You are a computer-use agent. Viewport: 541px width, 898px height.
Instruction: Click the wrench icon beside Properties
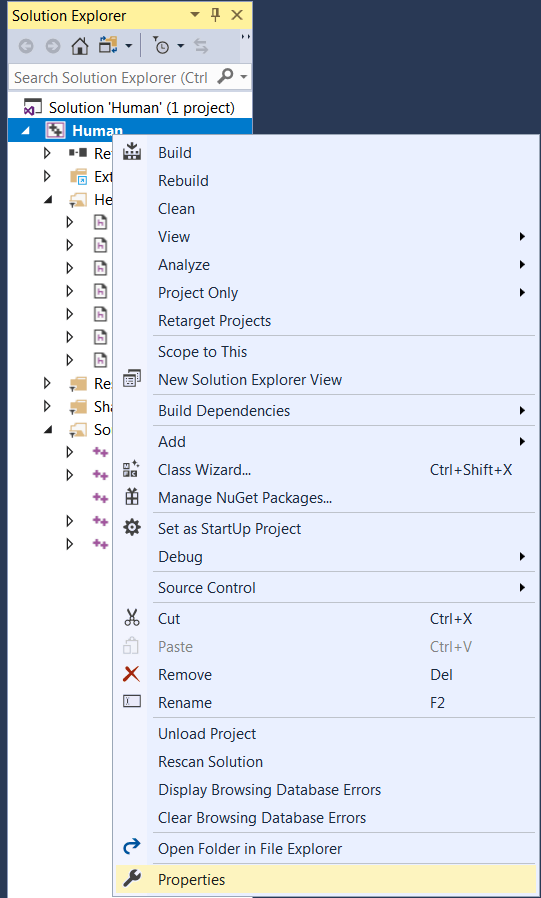[132, 879]
